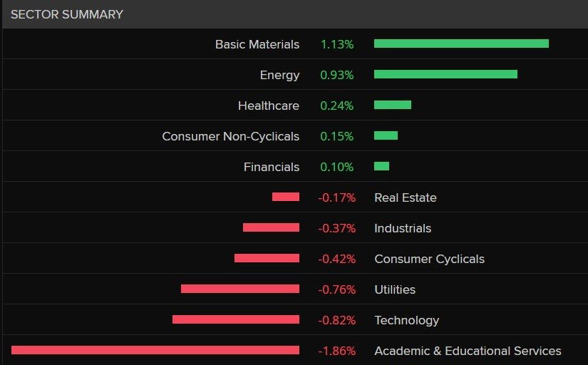This screenshot has height=365, width=588.
Task: Open the Basic Materials sector
Action: coord(257,44)
